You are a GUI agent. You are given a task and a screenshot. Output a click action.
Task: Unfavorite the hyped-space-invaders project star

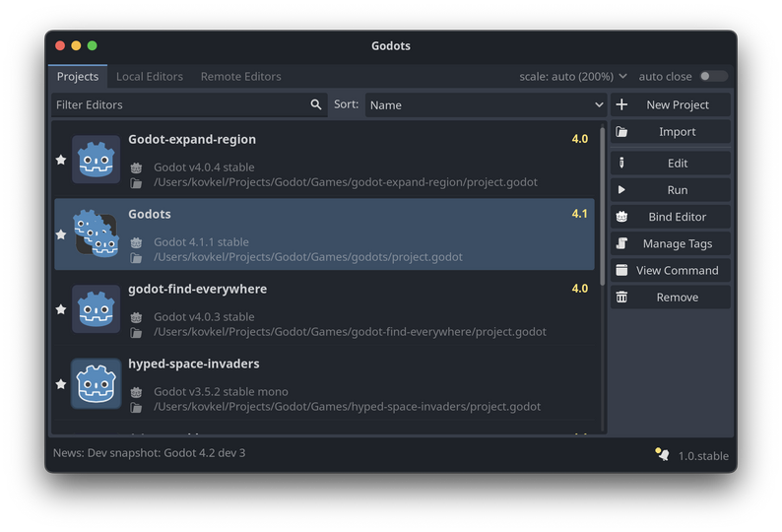point(61,384)
